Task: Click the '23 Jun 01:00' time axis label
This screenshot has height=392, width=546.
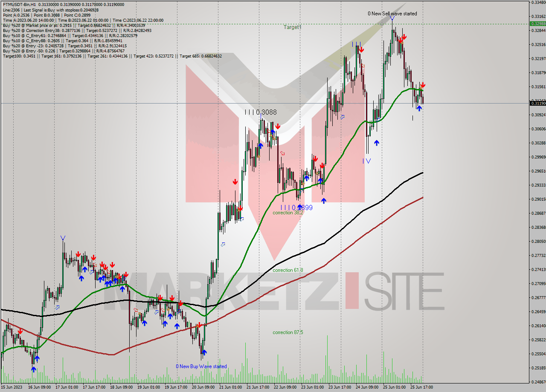Action: click(313, 387)
